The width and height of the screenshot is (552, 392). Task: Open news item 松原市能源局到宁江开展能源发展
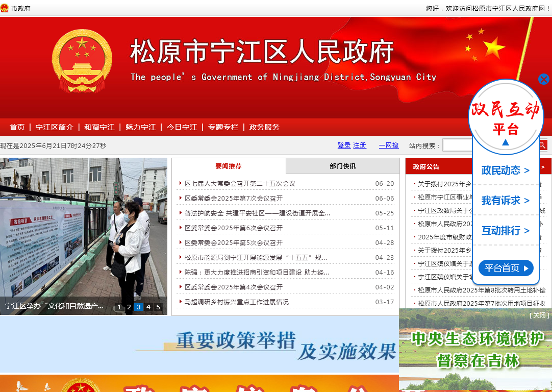pyautogui.click(x=256, y=257)
